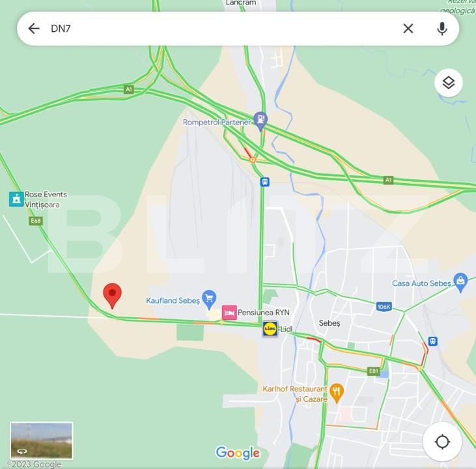
Task: Activate voice search microphone
Action: 442,29
